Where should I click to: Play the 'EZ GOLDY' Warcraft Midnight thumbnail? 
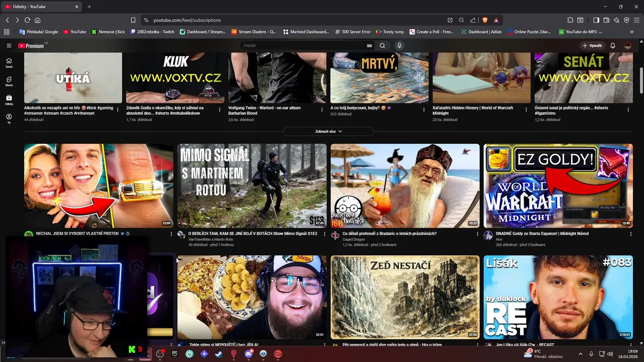[x=558, y=186]
